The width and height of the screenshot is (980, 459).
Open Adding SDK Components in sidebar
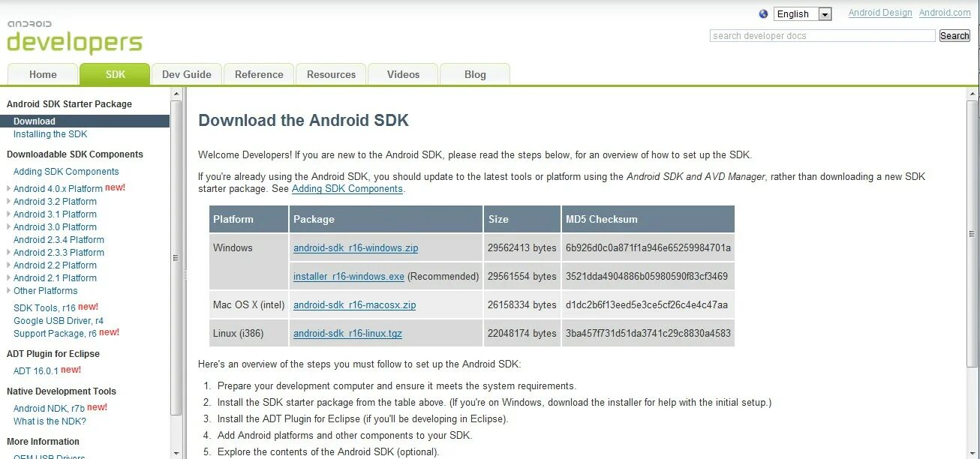coord(66,172)
